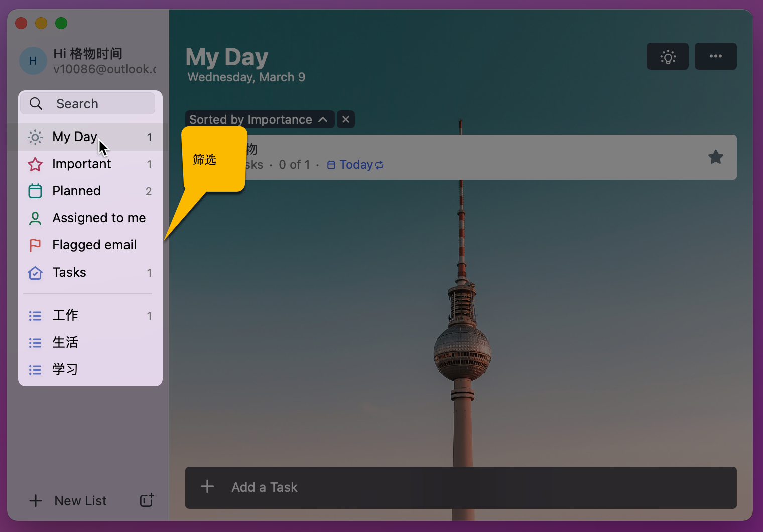Screen dimensions: 763x532
Task: Click the list icon beside 生活
Action: coord(35,343)
